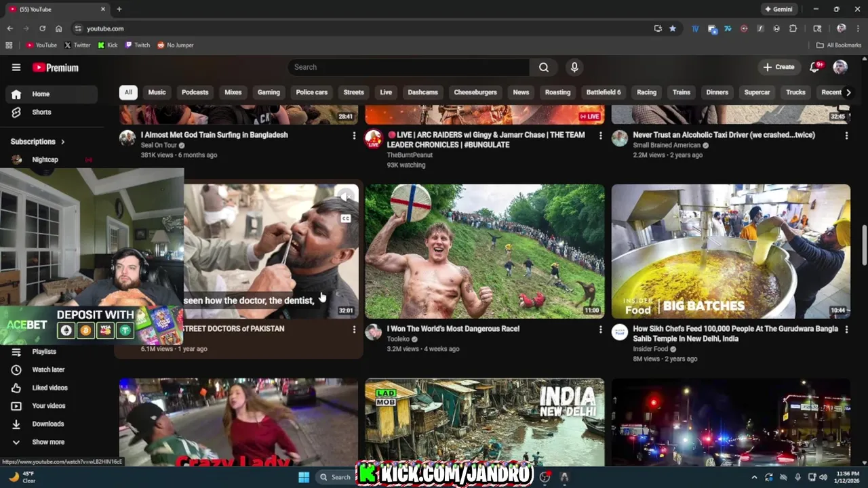This screenshot has width=868, height=488.
Task: Expand Show more in the sidebar
Action: pos(50,442)
